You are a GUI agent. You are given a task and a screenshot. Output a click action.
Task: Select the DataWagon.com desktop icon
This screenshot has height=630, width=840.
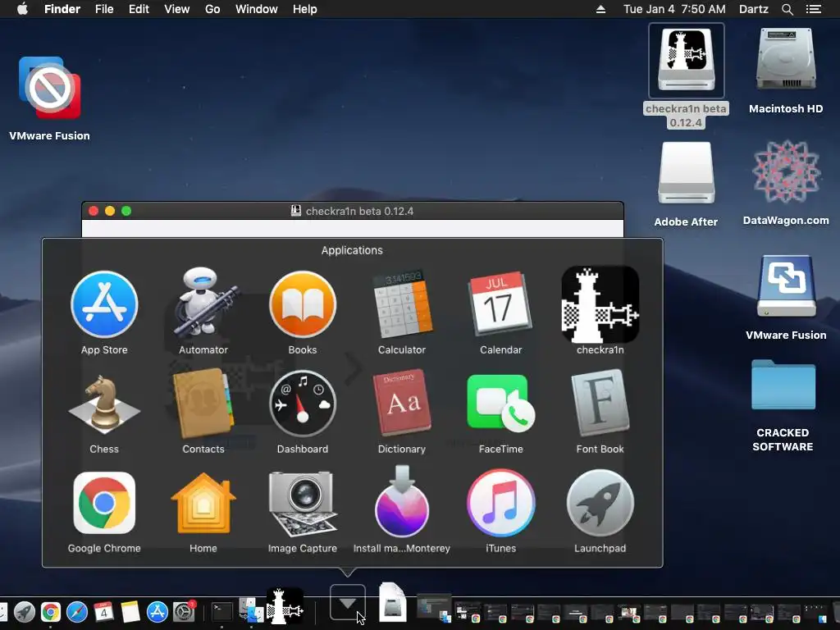point(786,171)
